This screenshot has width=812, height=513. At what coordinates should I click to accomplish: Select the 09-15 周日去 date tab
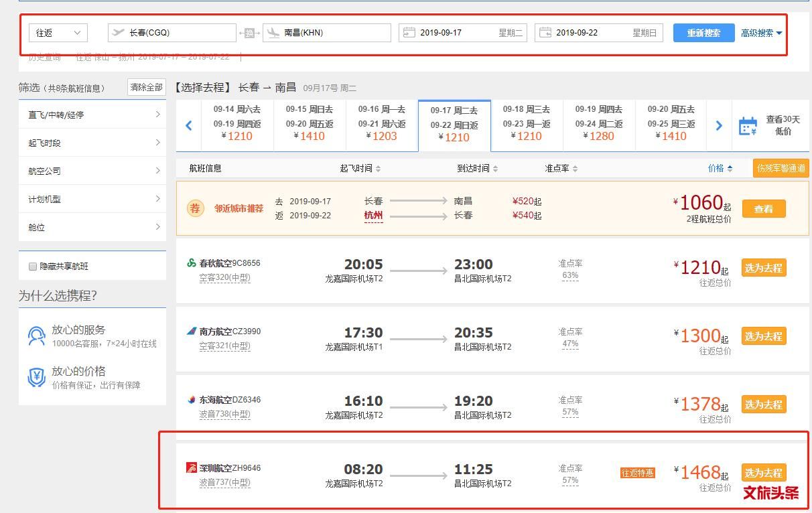pos(310,125)
